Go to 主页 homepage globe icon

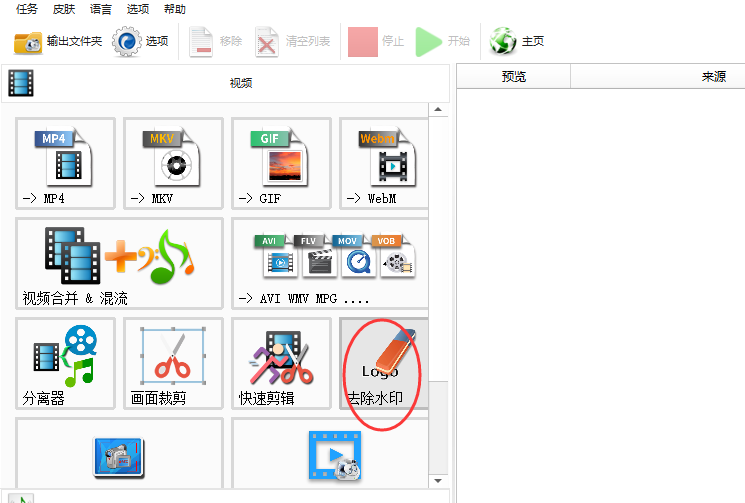(516, 42)
